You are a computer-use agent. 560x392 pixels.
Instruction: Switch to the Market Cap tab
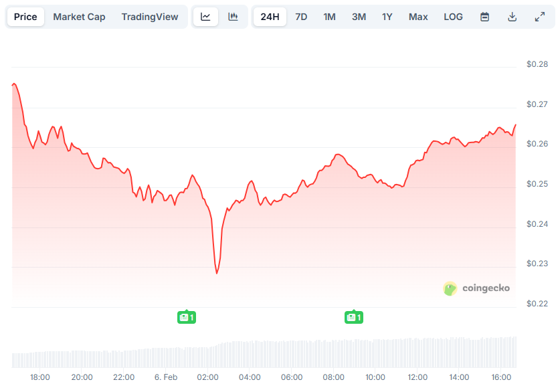click(x=79, y=16)
